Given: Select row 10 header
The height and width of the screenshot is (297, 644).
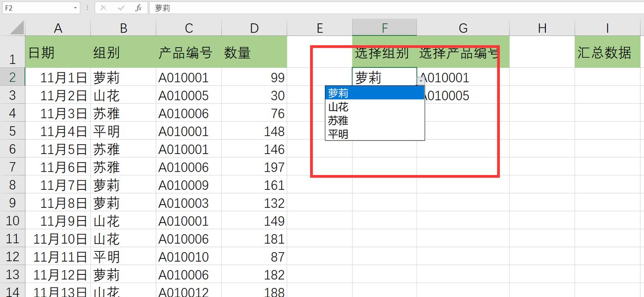Looking at the screenshot, I should pyautogui.click(x=12, y=221).
